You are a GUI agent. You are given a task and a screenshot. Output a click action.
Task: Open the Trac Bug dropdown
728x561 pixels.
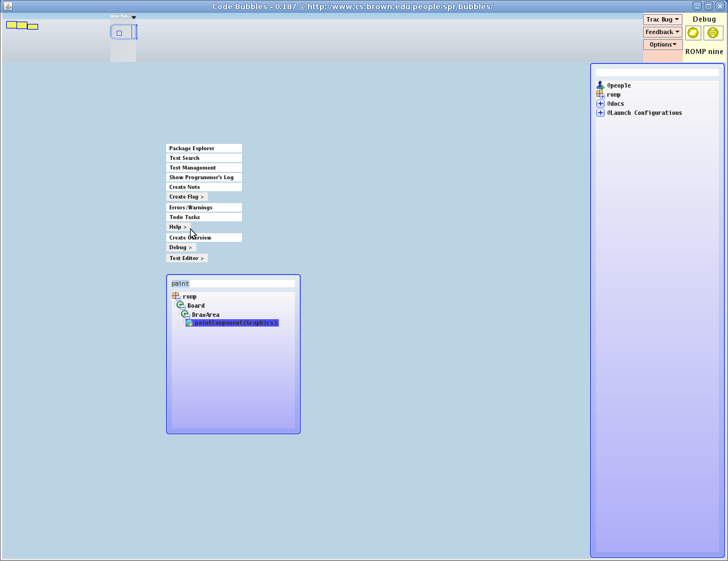663,19
